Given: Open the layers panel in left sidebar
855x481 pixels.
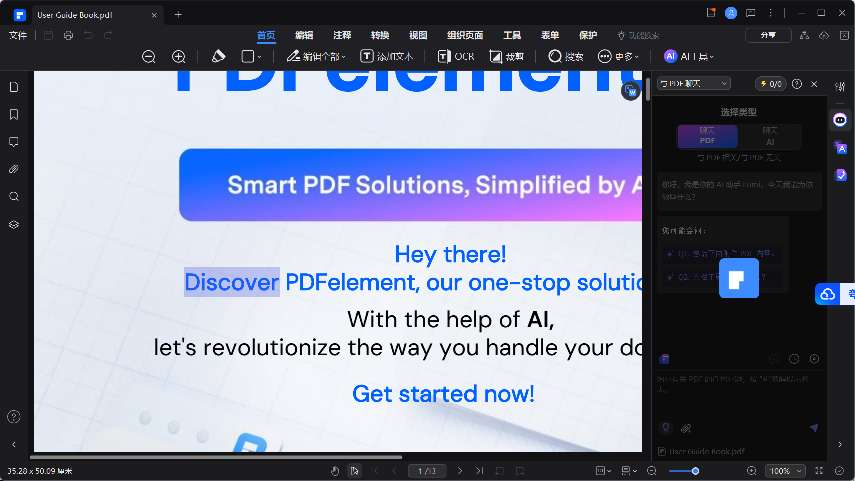Looking at the screenshot, I should click(14, 224).
